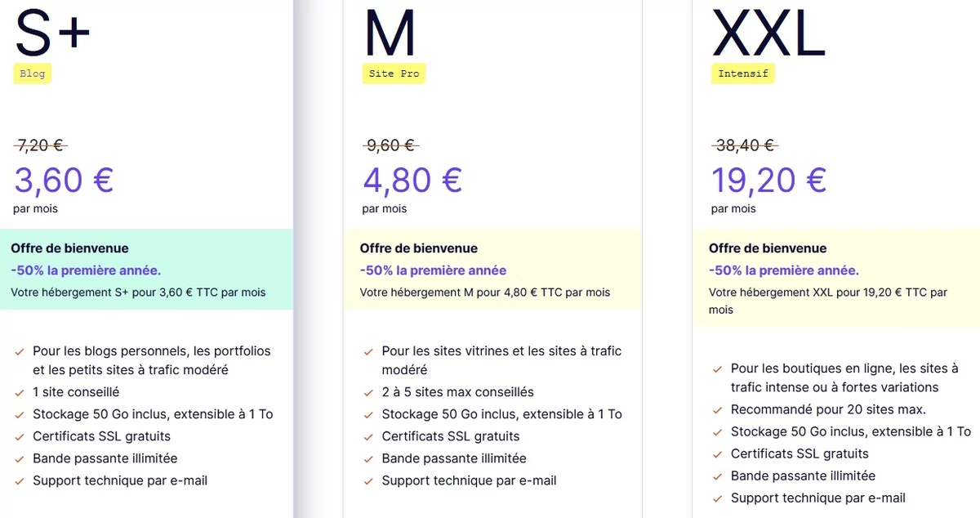Click the checkmark beside S+ "Bande passante illimitée"
The width and height of the screenshot is (980, 518).
[19, 459]
